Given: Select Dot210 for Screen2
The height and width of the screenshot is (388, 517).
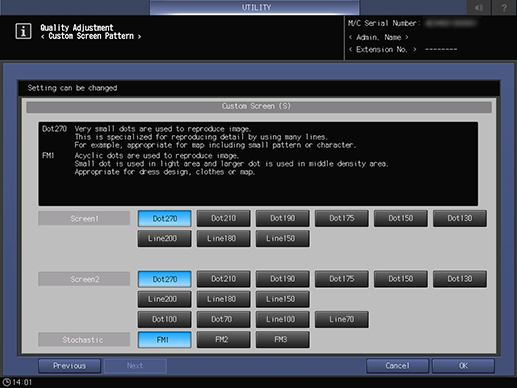Looking at the screenshot, I should point(224,279).
